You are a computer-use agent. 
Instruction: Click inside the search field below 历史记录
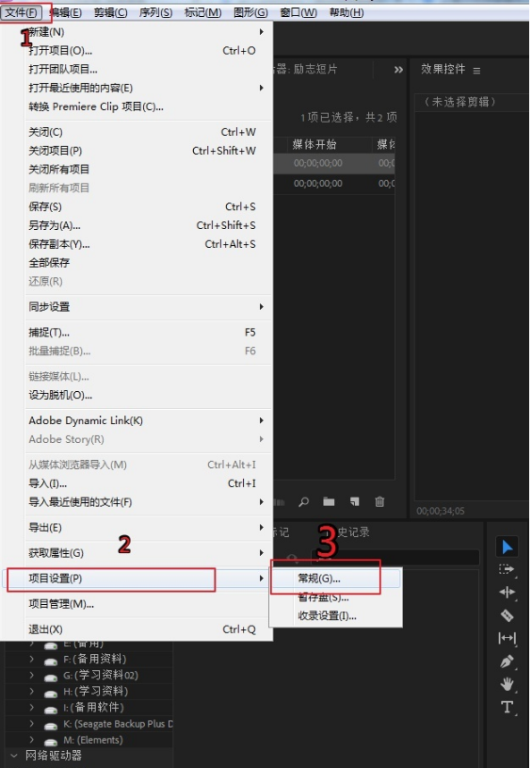pos(395,558)
